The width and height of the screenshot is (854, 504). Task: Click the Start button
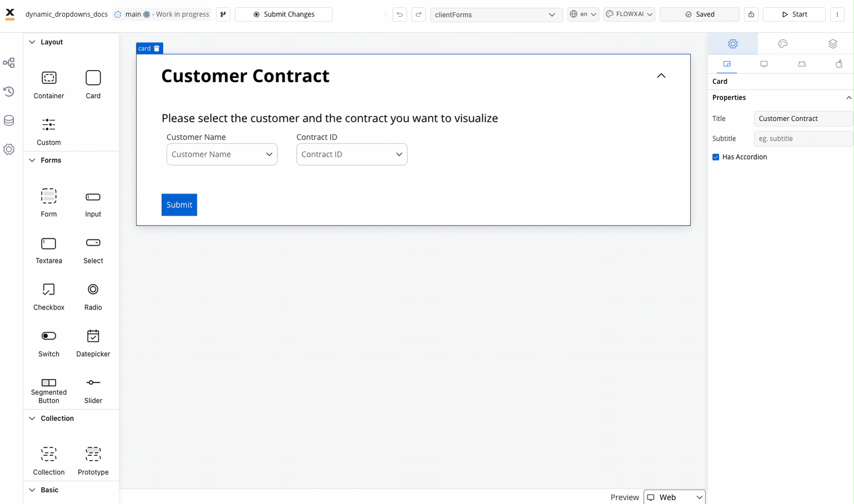pyautogui.click(x=794, y=14)
